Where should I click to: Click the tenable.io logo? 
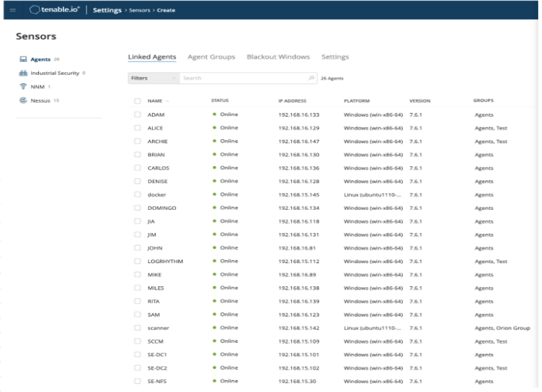click(55, 10)
